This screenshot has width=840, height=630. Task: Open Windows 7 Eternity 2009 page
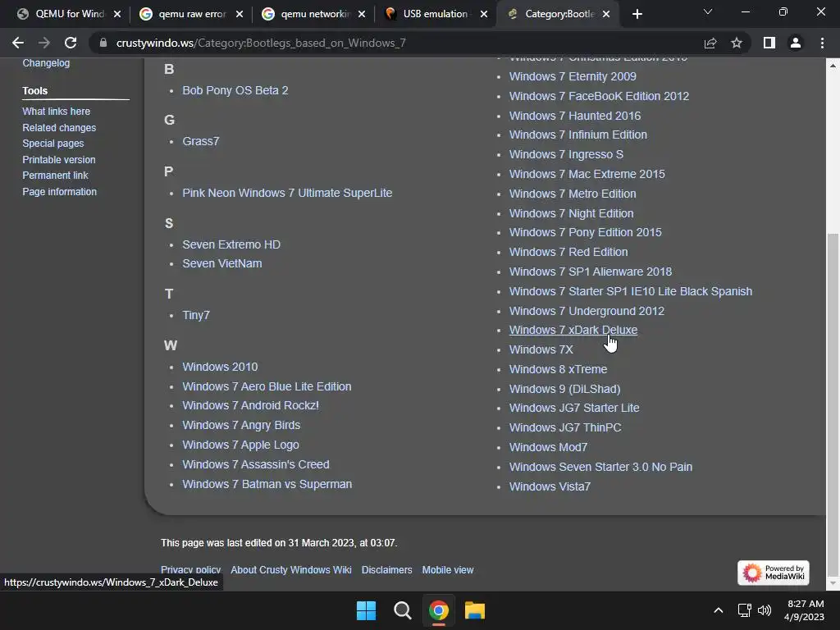(x=573, y=76)
